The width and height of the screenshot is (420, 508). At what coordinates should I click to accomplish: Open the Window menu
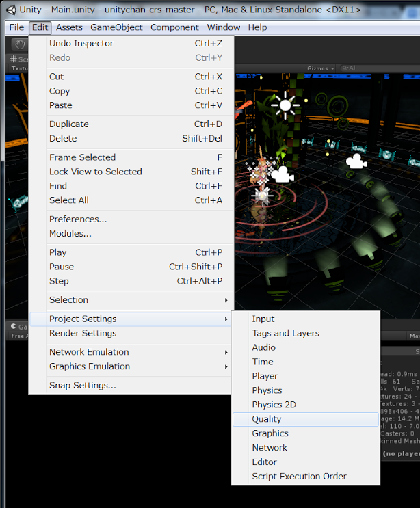point(224,27)
